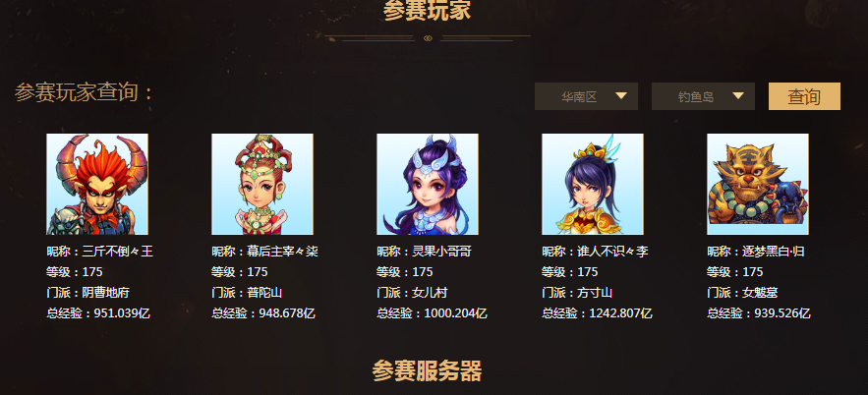Open the purple-haired 灵果小哥哥 avatar
This screenshot has width=868, height=395.
pos(428,184)
